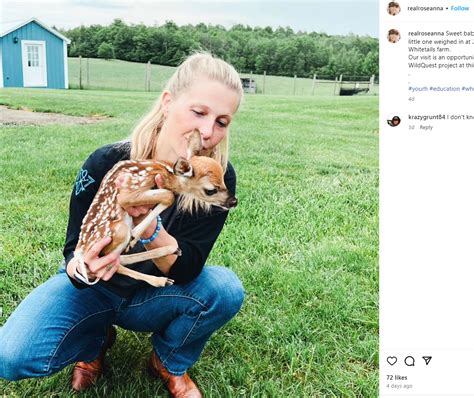Select krazygrunt84's comment text

click(x=460, y=117)
